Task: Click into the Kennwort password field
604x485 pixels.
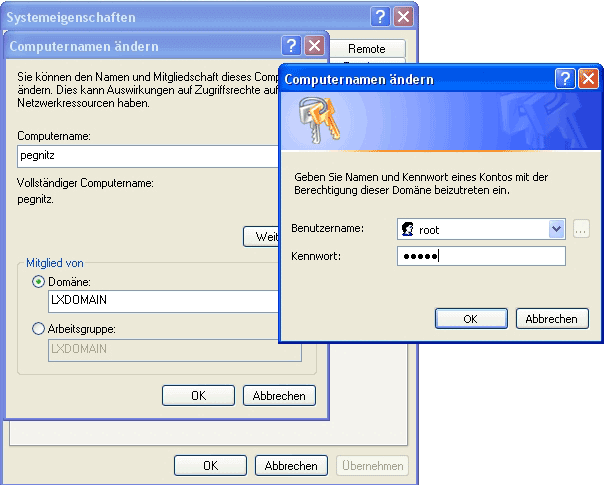Action: [480, 257]
